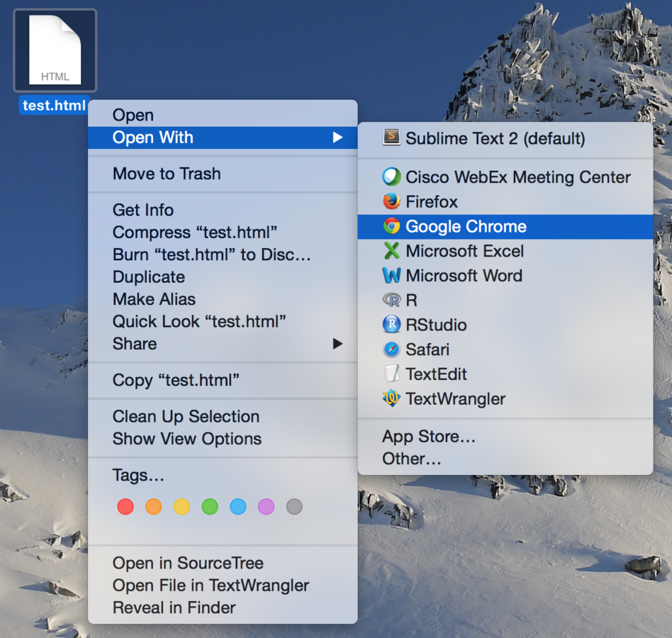Select the test.html file icon on desktop

coord(55,50)
